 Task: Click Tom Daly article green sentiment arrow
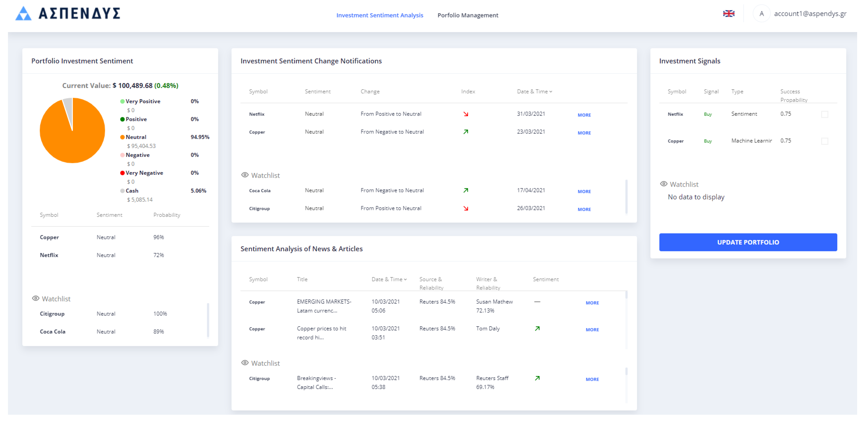click(x=537, y=329)
